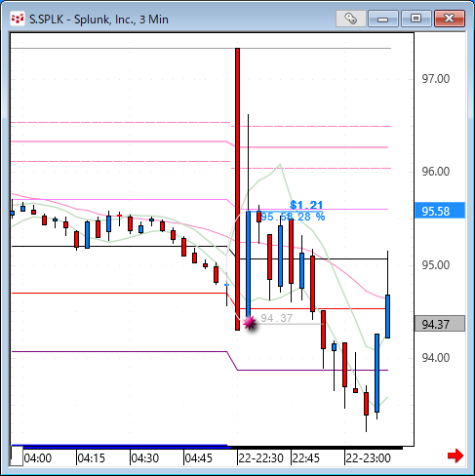Click the small white box at time axis start
Screen dimensions: 475x476
[17, 456]
